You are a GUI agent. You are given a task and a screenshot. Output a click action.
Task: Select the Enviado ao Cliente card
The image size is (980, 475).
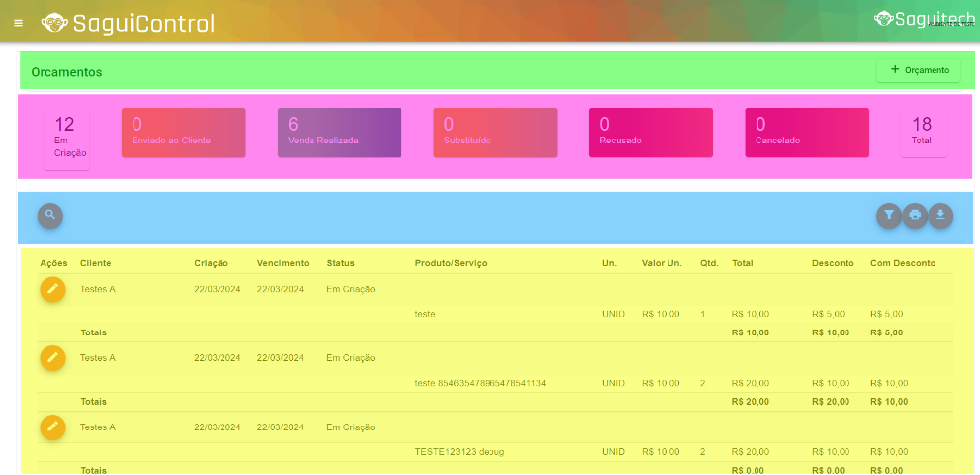click(183, 133)
